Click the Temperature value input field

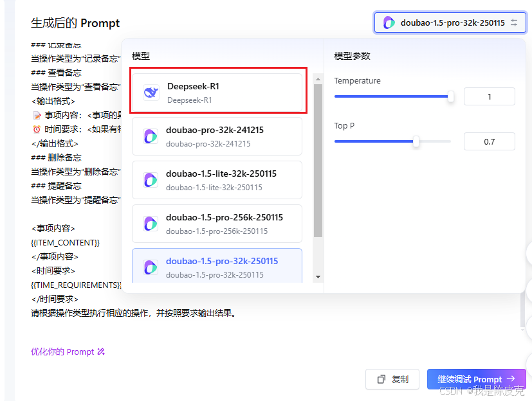pos(490,96)
